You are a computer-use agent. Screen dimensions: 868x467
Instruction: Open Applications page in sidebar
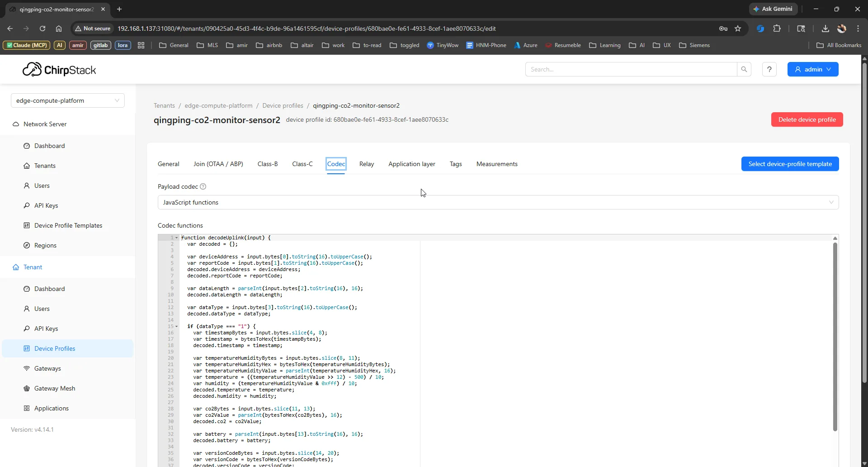pyautogui.click(x=52, y=408)
